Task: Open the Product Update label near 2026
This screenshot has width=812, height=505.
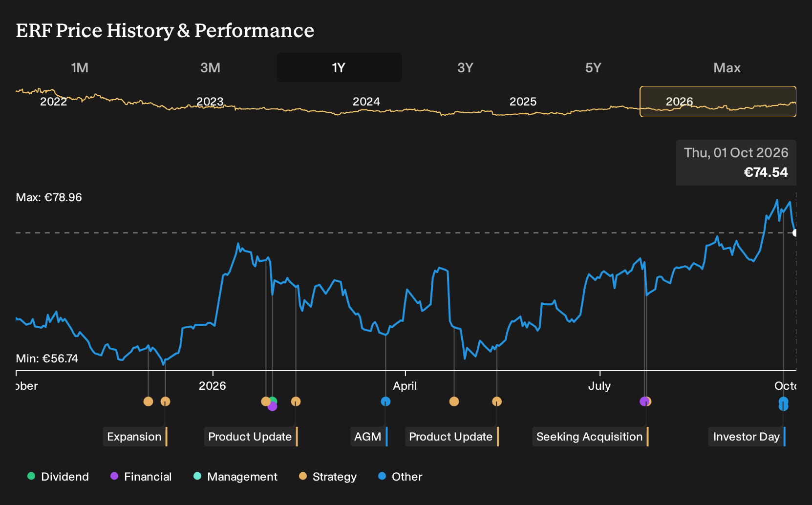Action: (250, 437)
